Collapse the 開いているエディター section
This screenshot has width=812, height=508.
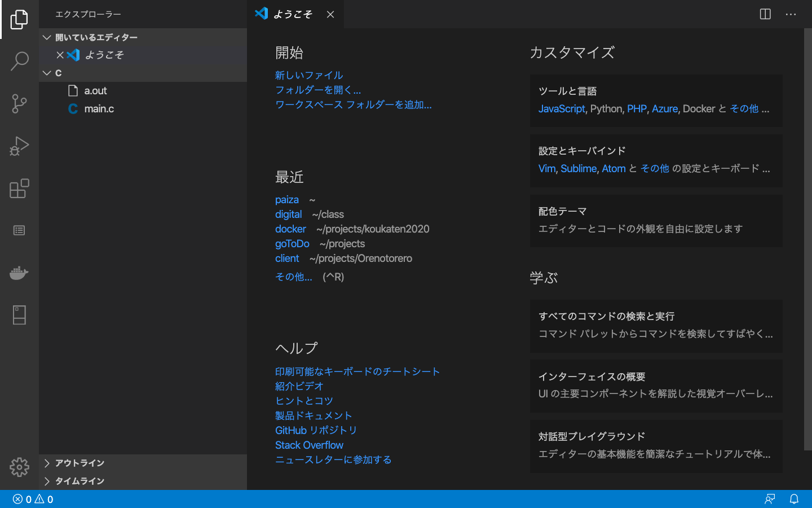[x=143, y=37]
